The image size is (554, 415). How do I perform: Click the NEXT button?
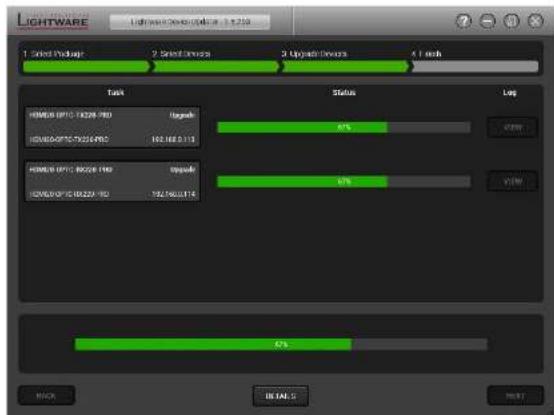[x=515, y=396]
